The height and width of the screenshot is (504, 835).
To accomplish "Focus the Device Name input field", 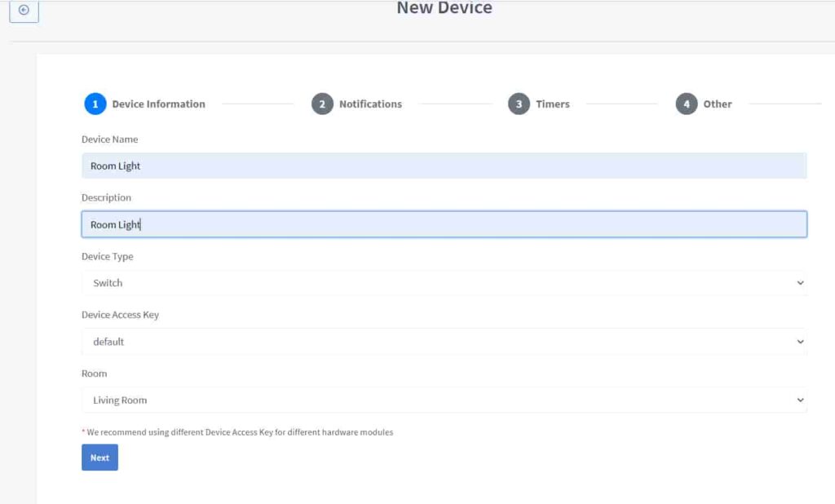I will (x=444, y=166).
